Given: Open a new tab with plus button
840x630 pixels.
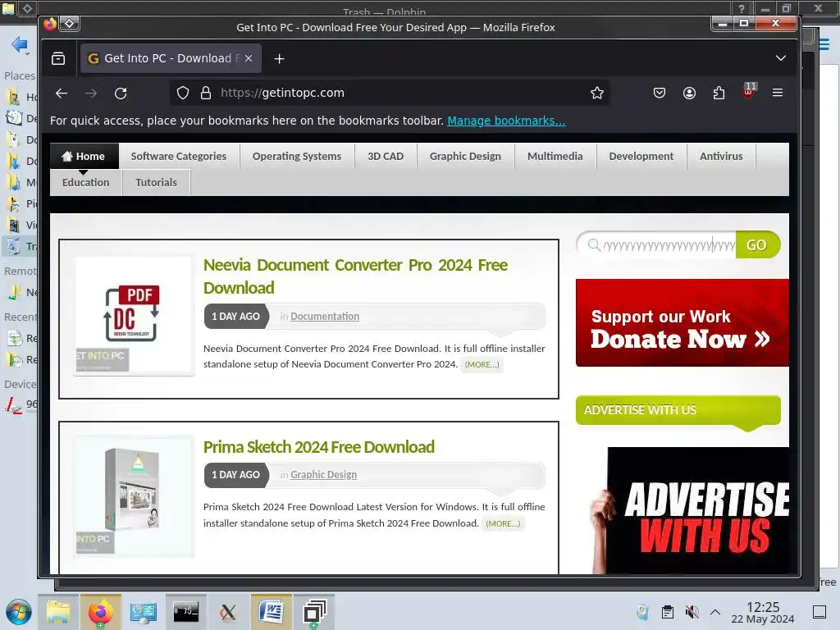Looking at the screenshot, I should click(x=279, y=58).
